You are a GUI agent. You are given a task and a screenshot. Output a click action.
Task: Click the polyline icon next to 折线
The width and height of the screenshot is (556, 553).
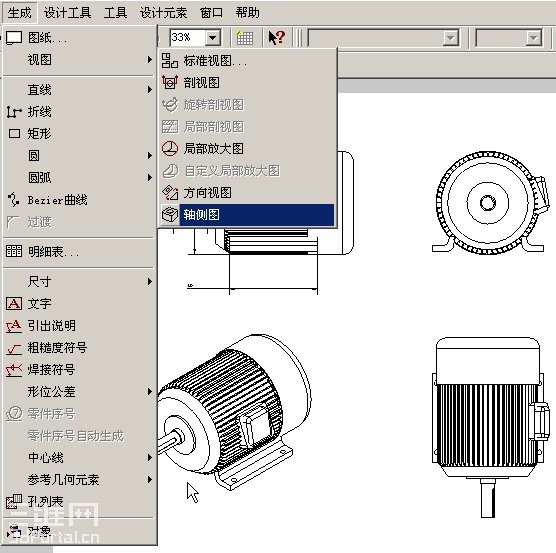[x=14, y=112]
